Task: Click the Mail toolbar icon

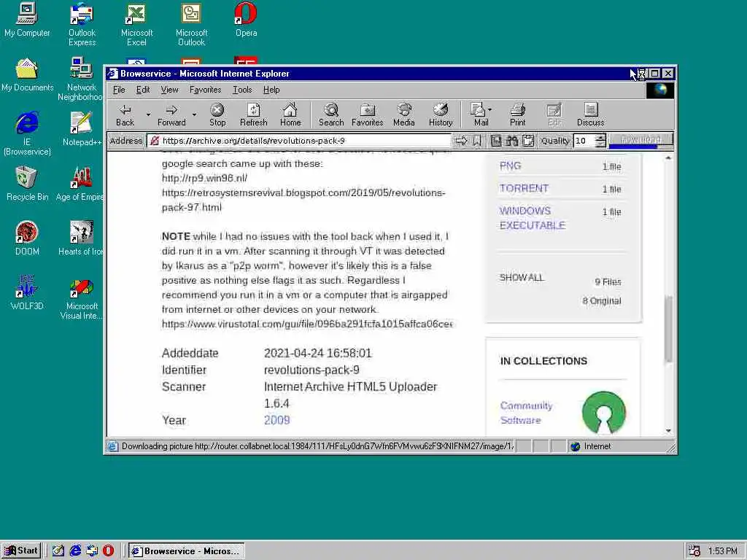Action: 479,115
